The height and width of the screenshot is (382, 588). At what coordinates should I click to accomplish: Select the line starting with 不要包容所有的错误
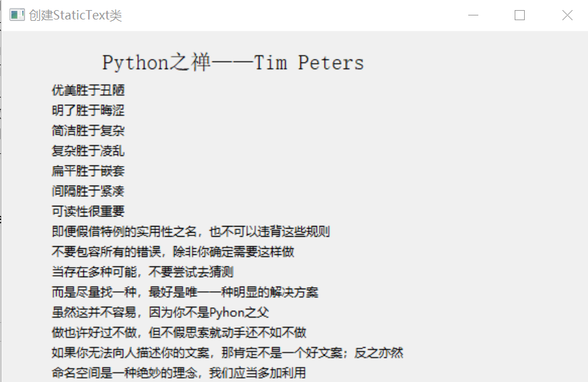point(173,252)
